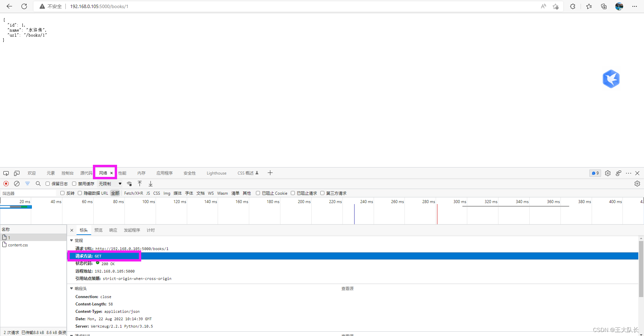Screen dimensions: 644x336
Task: Open the Lighthouse tab
Action: pyautogui.click(x=216, y=173)
